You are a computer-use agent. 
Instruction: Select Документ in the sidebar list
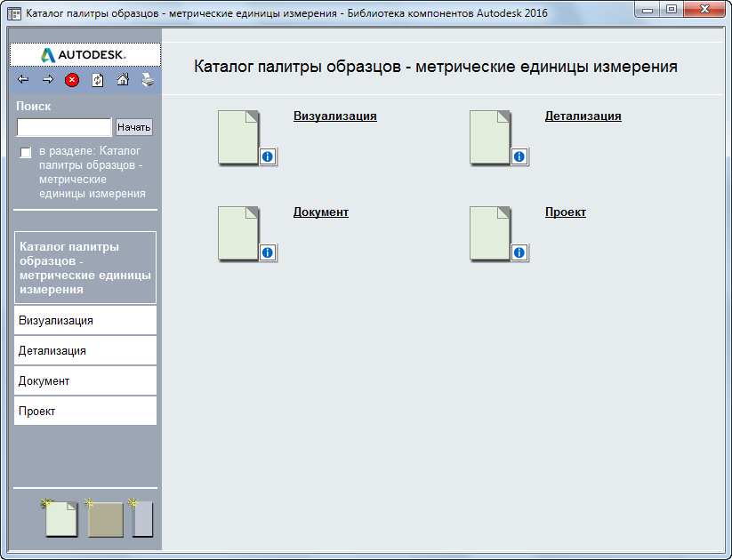[x=85, y=380]
